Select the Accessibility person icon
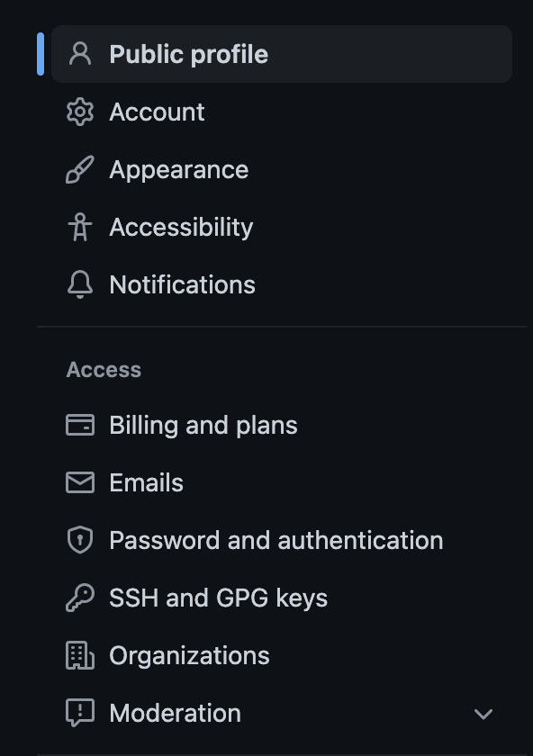The image size is (533, 756). pyautogui.click(x=80, y=227)
